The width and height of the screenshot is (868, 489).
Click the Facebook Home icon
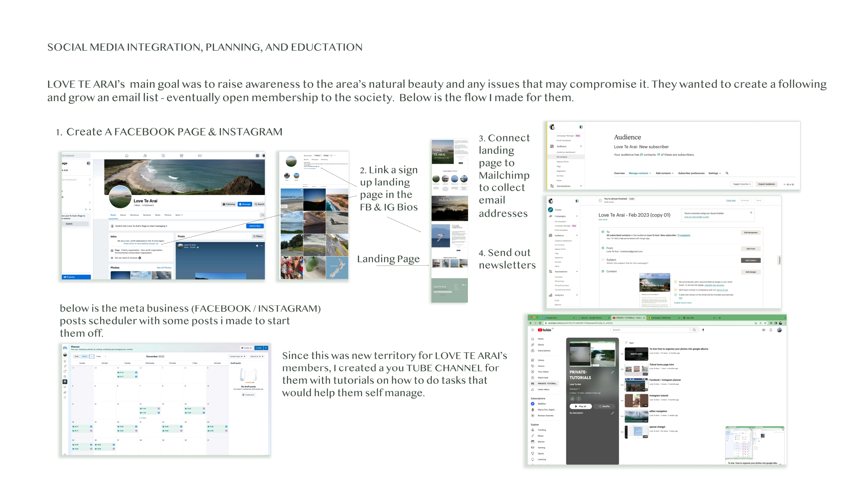127,155
